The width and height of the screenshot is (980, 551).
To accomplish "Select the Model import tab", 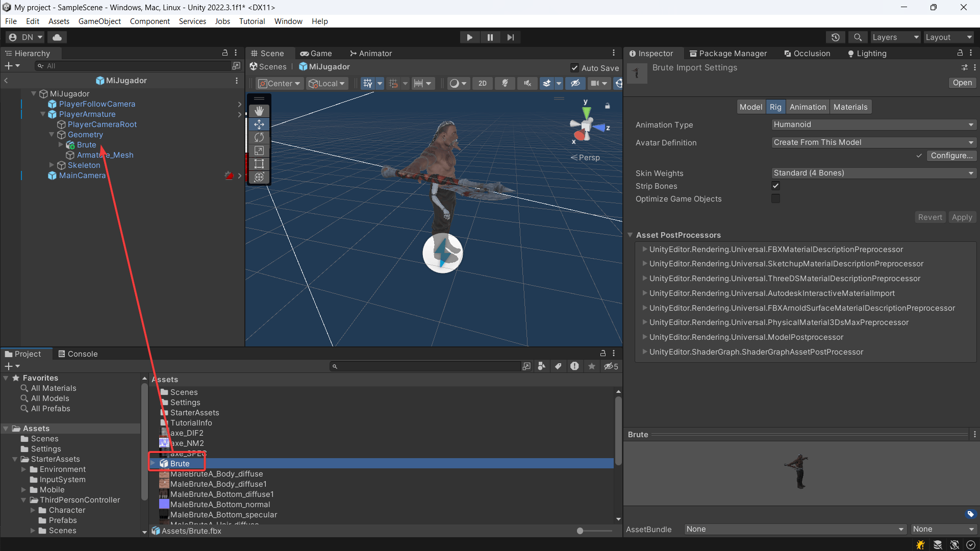I will click(751, 107).
